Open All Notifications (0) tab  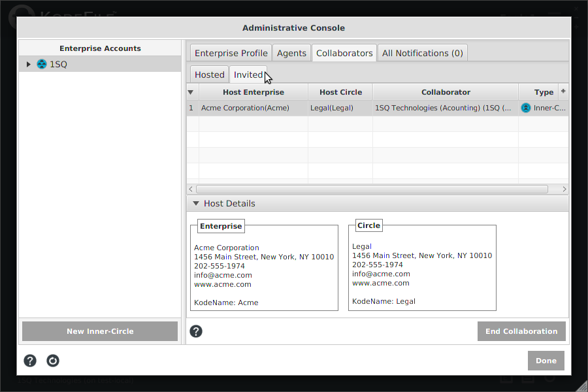pyautogui.click(x=422, y=54)
